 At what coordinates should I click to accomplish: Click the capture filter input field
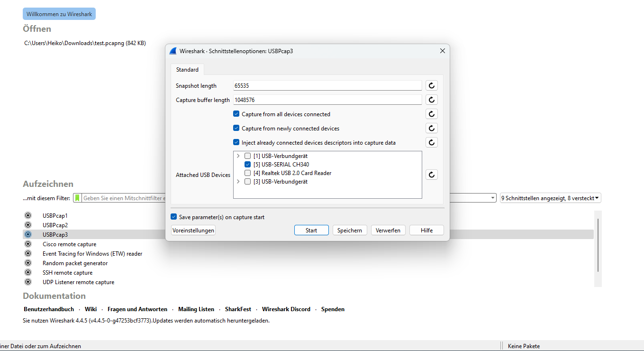click(123, 198)
